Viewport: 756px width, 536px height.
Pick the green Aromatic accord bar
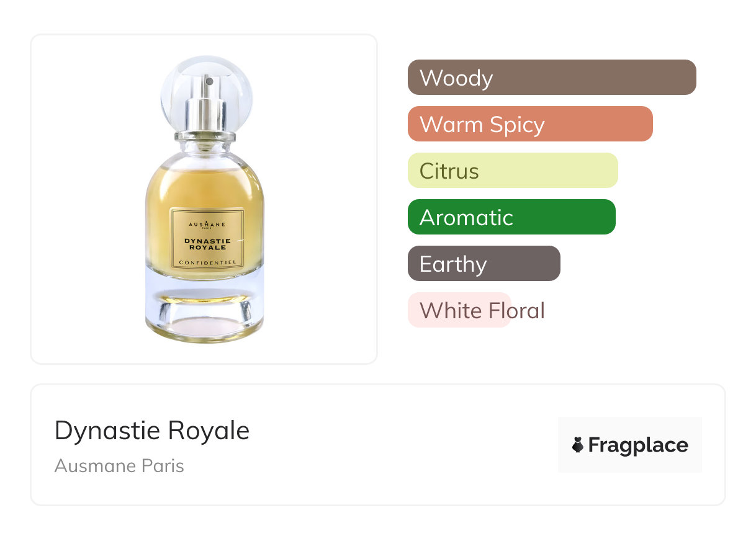[x=511, y=217]
